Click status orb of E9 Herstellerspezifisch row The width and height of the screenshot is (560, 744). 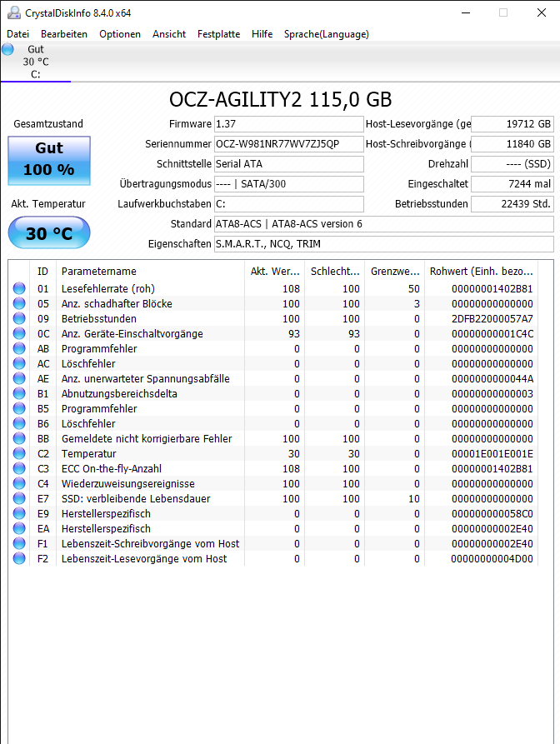click(x=19, y=513)
